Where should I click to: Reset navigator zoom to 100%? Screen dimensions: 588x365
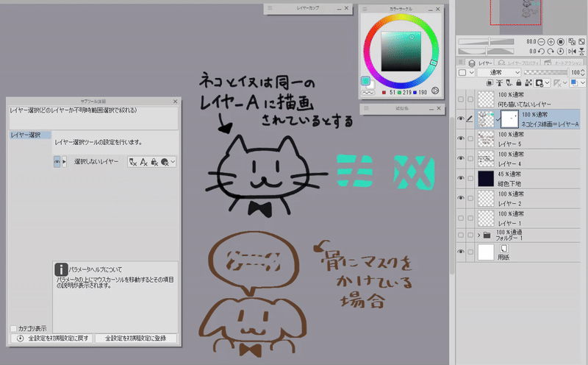pos(561,42)
